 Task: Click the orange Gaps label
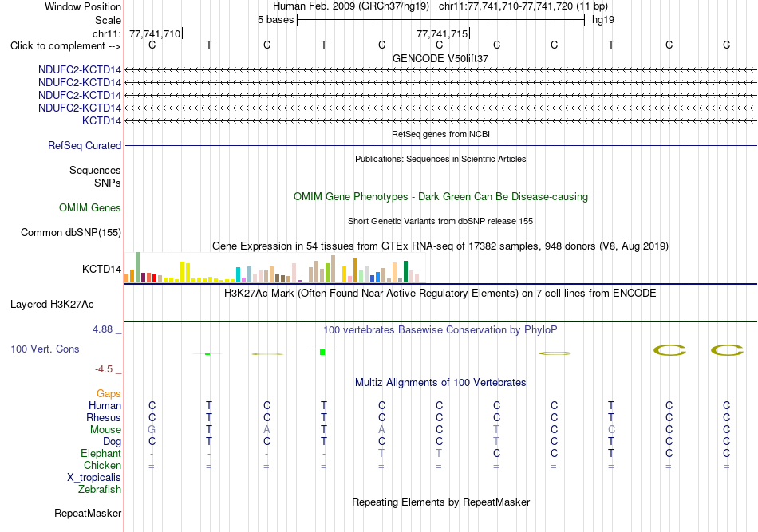click(x=109, y=394)
